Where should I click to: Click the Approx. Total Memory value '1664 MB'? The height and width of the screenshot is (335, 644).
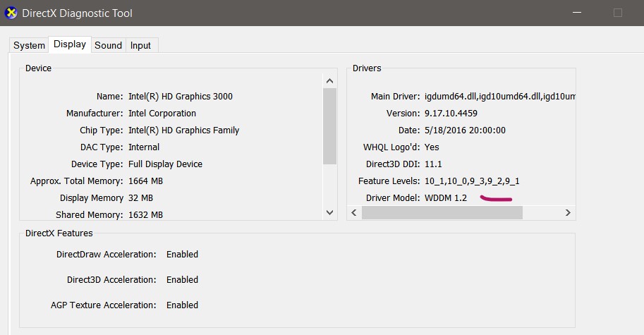click(145, 181)
